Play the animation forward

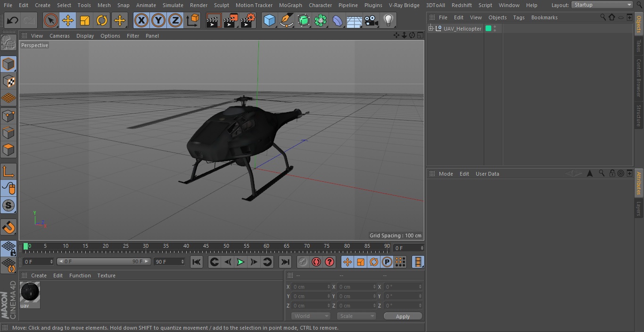(240, 262)
